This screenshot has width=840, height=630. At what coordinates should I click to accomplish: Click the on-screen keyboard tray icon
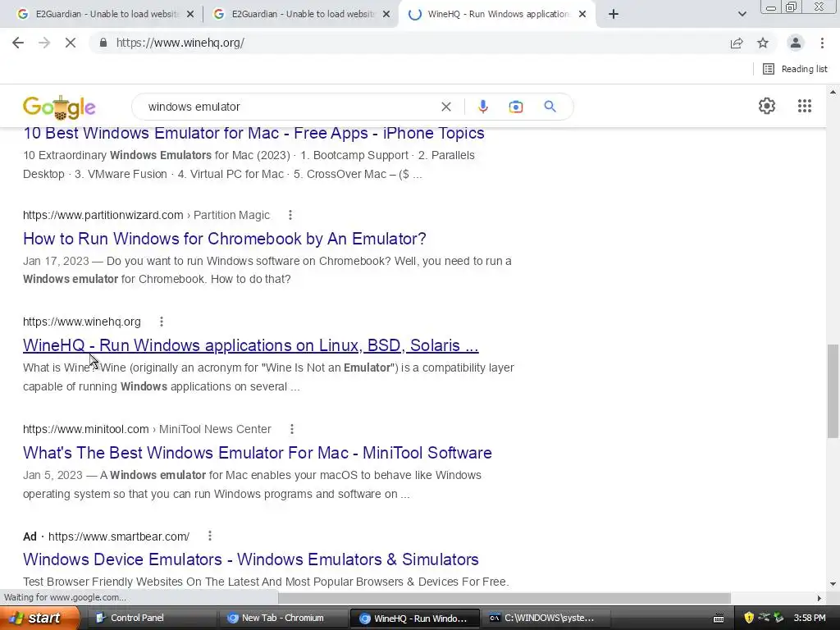(719, 619)
